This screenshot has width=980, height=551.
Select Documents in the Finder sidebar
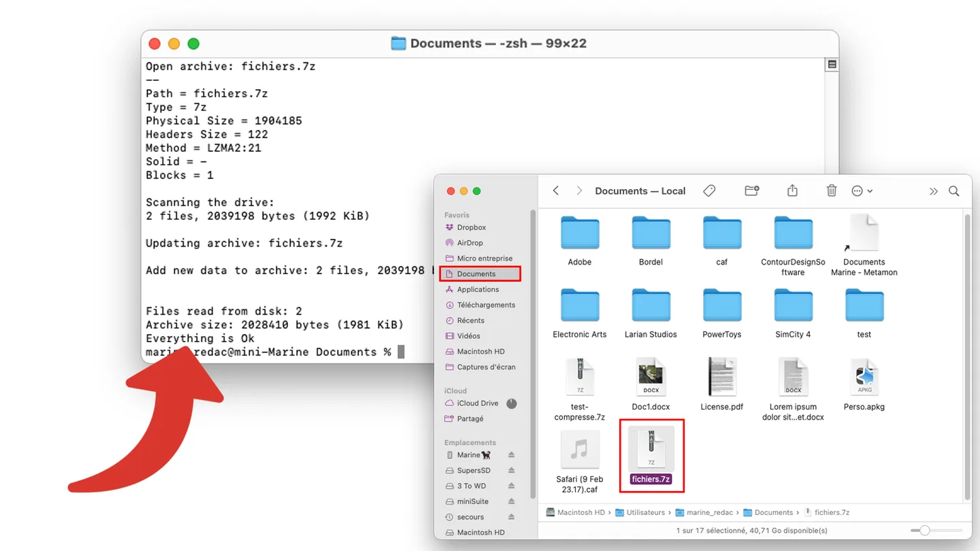480,274
